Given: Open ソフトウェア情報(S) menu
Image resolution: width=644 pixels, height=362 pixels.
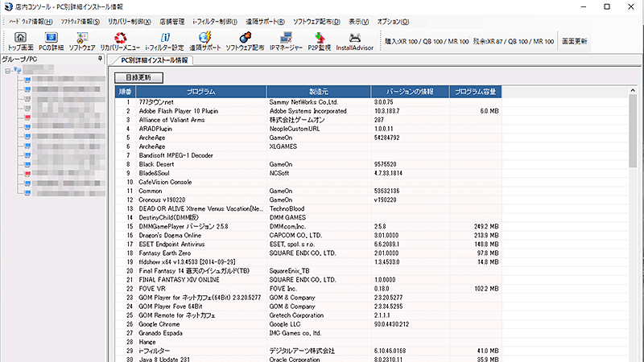Looking at the screenshot, I should click(80, 22).
